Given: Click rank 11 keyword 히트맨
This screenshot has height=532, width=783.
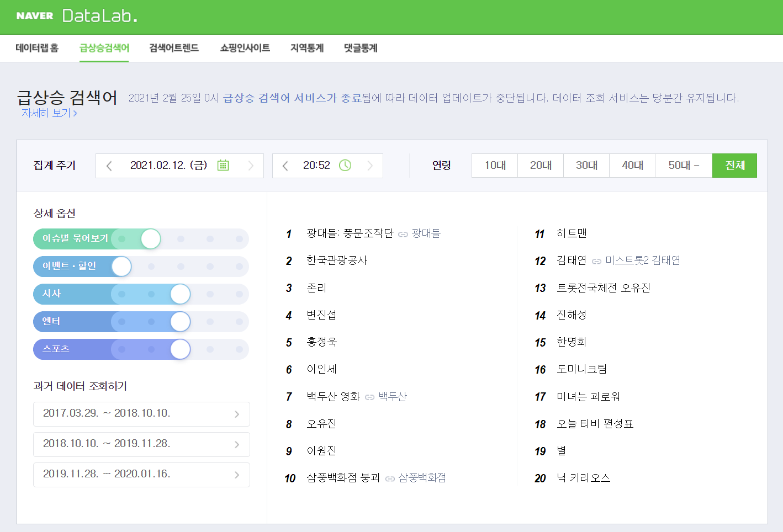Looking at the screenshot, I should click(572, 233).
